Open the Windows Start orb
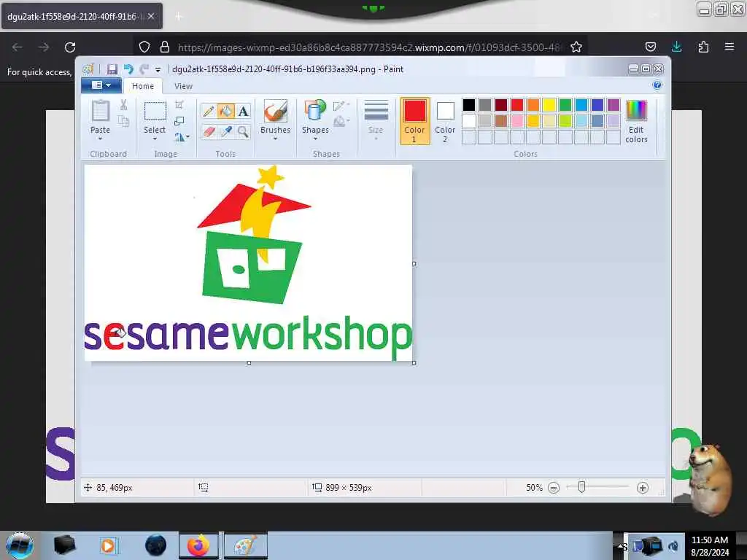The width and height of the screenshot is (747, 560). click(x=19, y=545)
